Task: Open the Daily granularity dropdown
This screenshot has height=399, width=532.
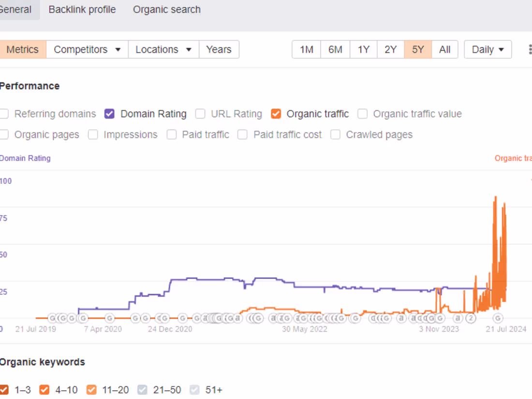Action: 488,49
